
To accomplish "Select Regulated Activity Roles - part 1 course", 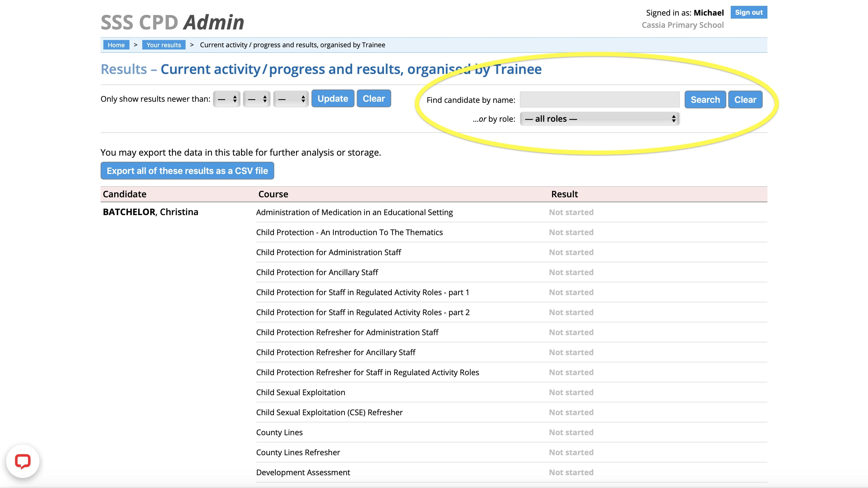I will pos(362,292).
